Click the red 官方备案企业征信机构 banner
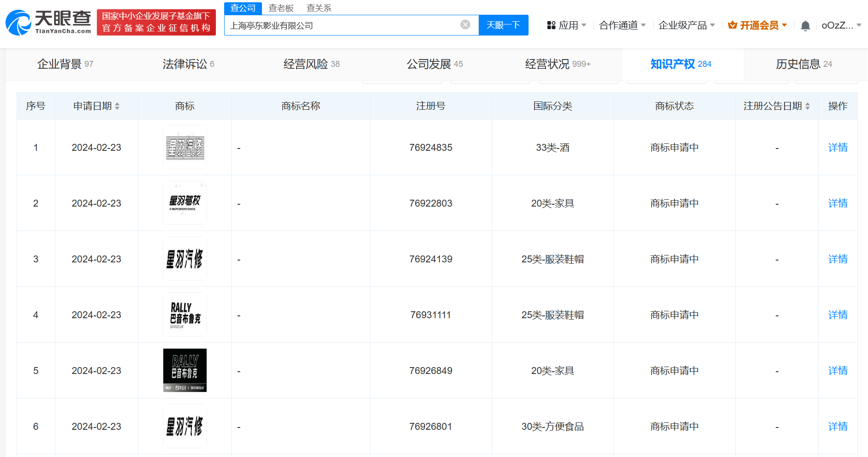 156,22
